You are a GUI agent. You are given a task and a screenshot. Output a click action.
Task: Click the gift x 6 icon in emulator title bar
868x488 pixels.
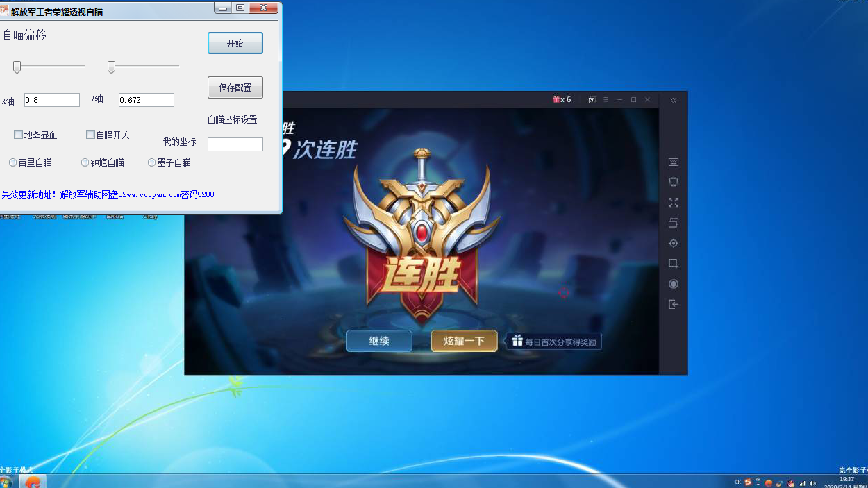coord(562,100)
